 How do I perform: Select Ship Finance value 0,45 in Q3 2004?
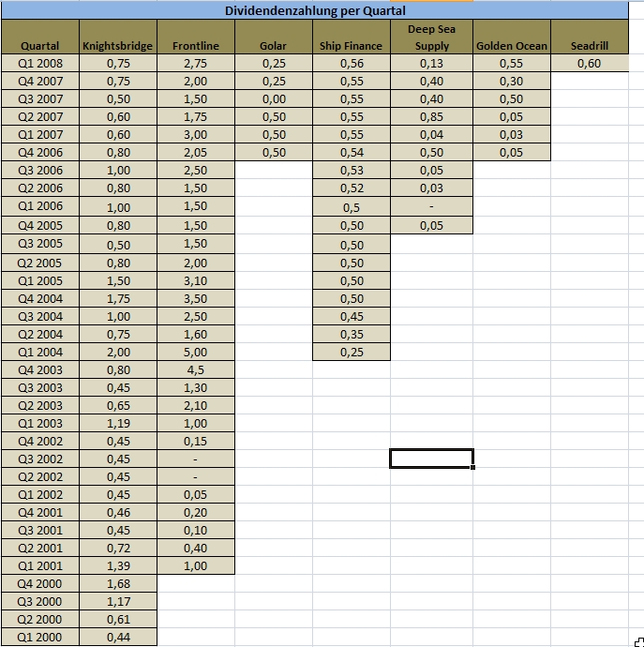coord(352,316)
